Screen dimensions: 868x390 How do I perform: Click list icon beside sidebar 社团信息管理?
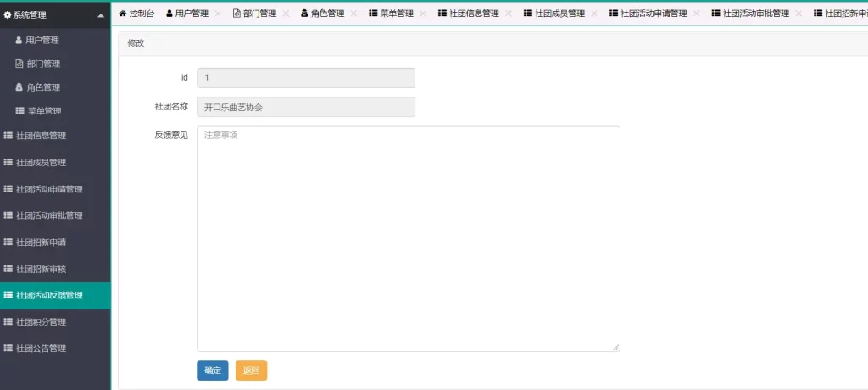(x=8, y=135)
